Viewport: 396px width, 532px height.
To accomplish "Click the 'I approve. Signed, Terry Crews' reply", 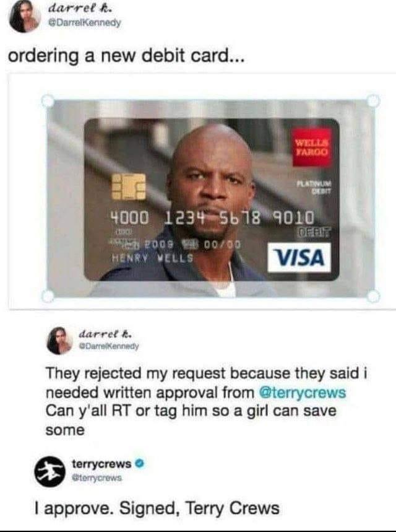I will (157, 508).
